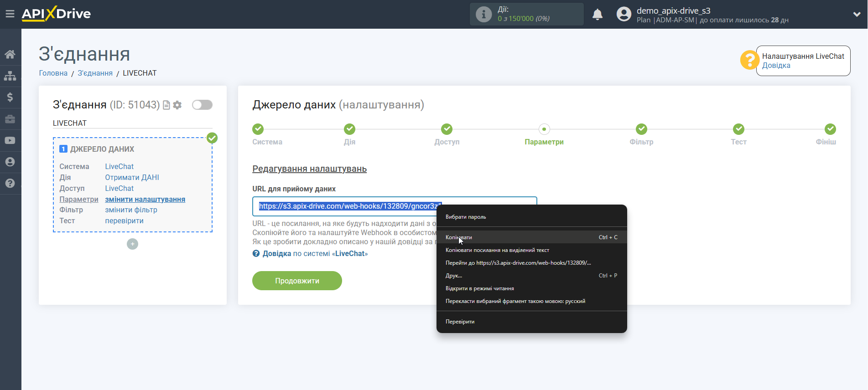Select Перекласти вибраний фрагмент menu item
This screenshot has height=390, width=868.
click(x=531, y=301)
